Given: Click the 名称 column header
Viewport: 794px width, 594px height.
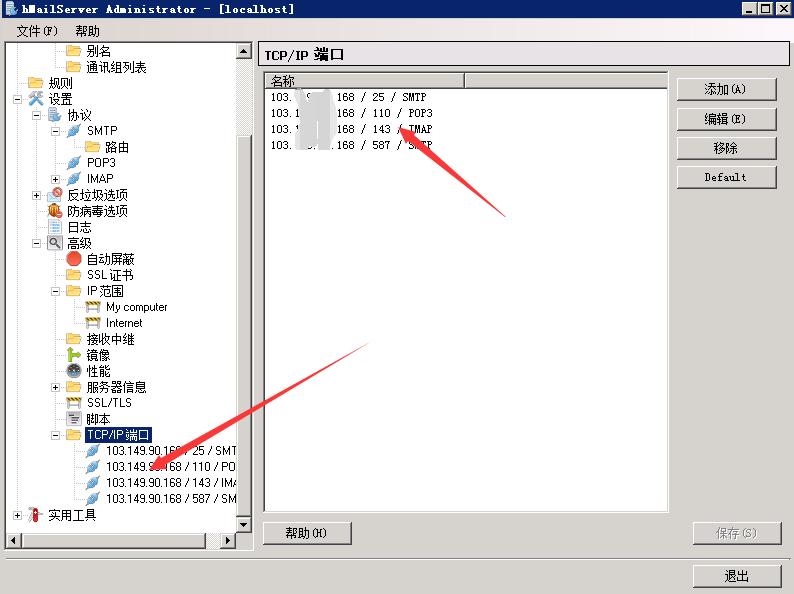Looking at the screenshot, I should pyautogui.click(x=365, y=81).
